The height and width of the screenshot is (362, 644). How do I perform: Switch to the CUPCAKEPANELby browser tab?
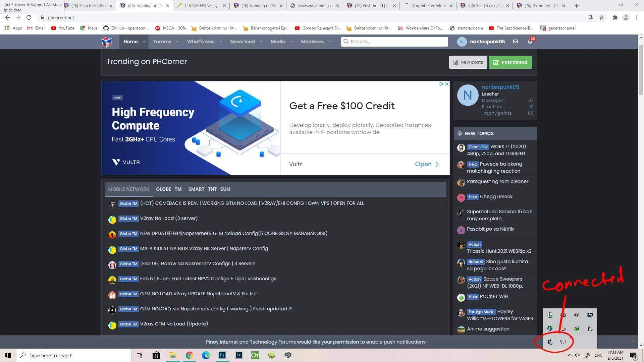click(201, 6)
